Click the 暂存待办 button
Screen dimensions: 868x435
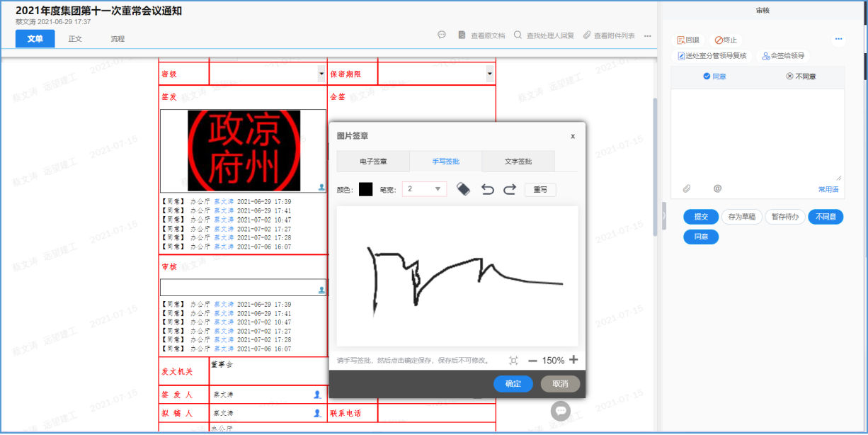(784, 217)
